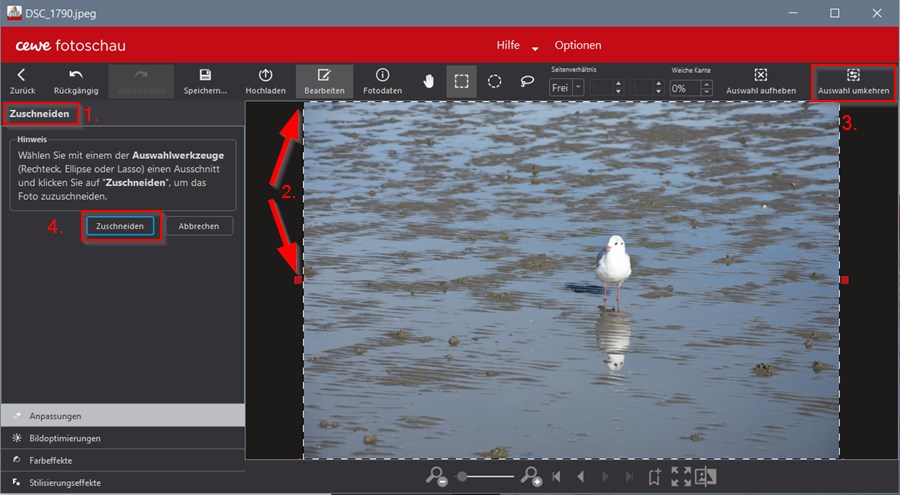Select the rectangle selection tool

tap(461, 82)
